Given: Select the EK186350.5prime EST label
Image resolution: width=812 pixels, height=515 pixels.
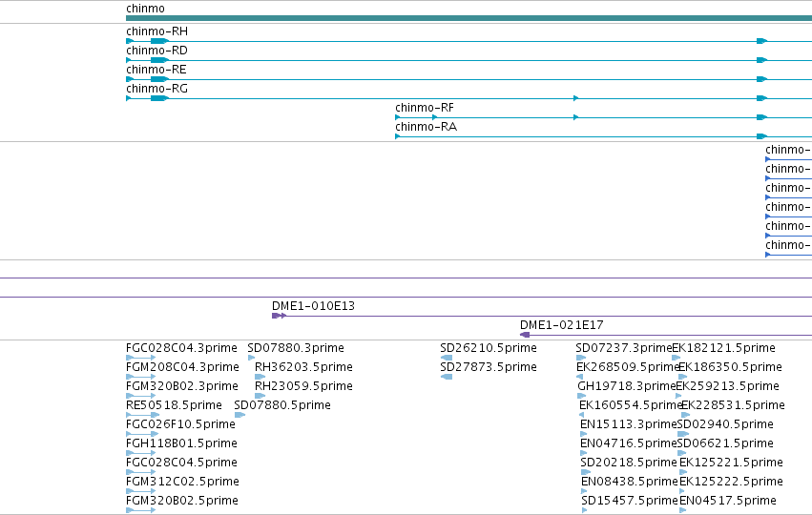Looking at the screenshot, I should coord(730,367).
